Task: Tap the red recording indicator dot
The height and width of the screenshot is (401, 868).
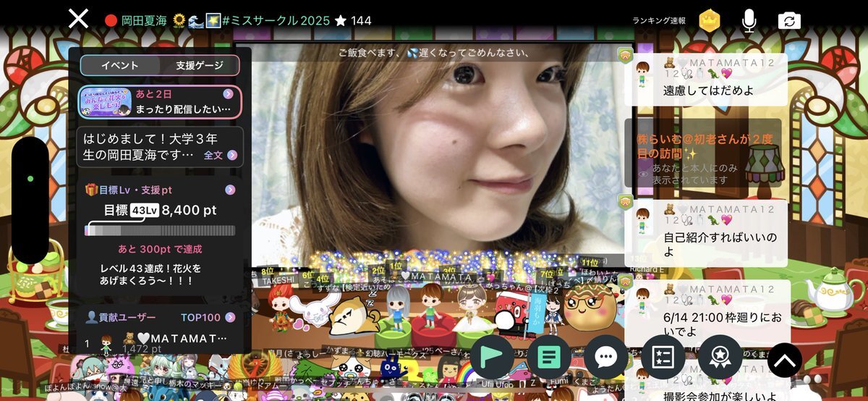Action: (x=111, y=20)
